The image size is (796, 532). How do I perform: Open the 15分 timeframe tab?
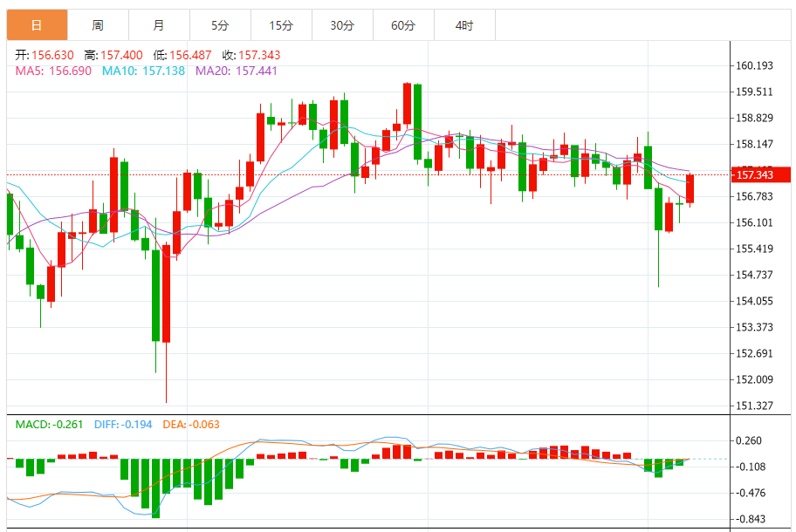pos(281,24)
